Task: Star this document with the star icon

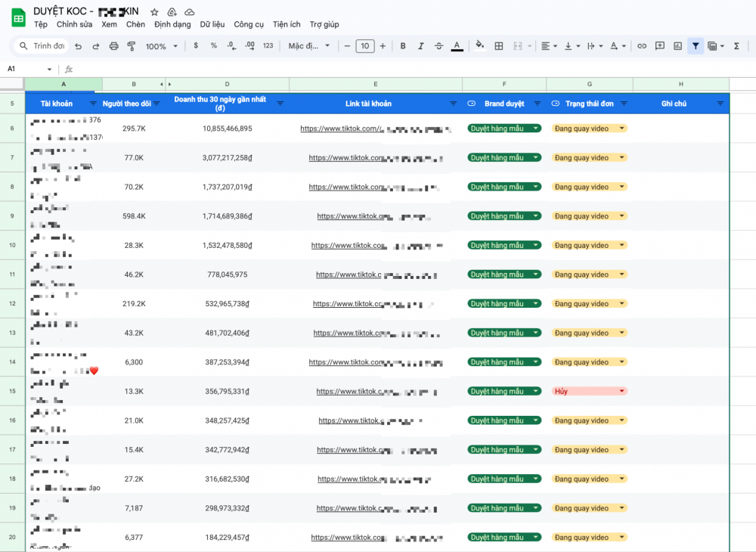Action: point(154,12)
